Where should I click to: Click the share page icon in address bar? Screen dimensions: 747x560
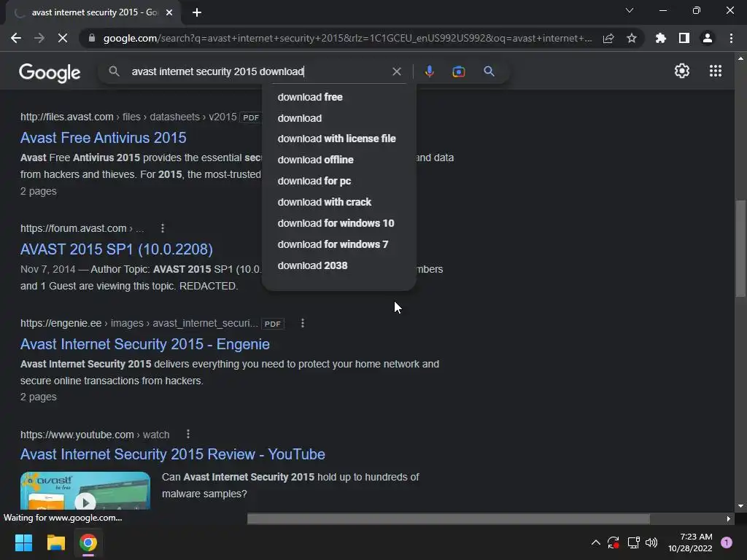point(608,38)
